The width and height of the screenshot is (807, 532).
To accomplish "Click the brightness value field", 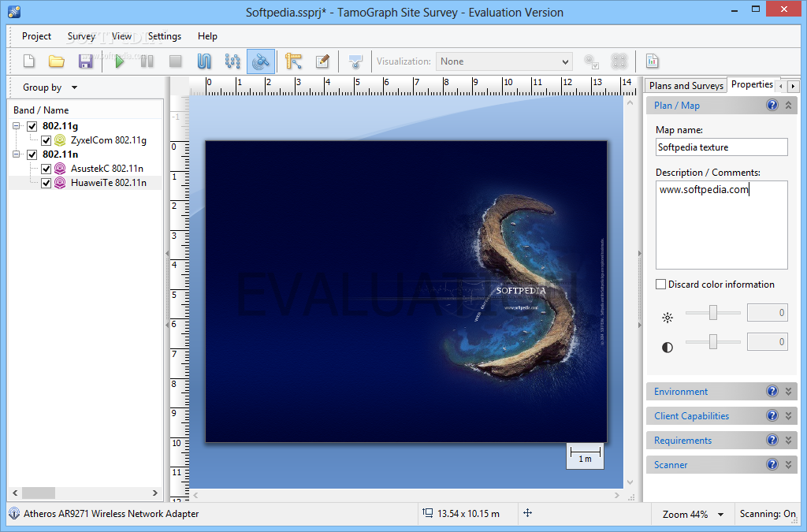I will [x=768, y=312].
